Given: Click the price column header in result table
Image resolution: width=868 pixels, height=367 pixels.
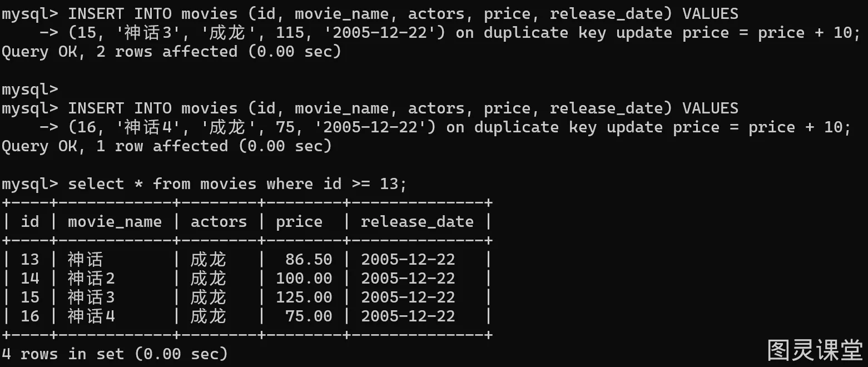Looking at the screenshot, I should pos(299,222).
